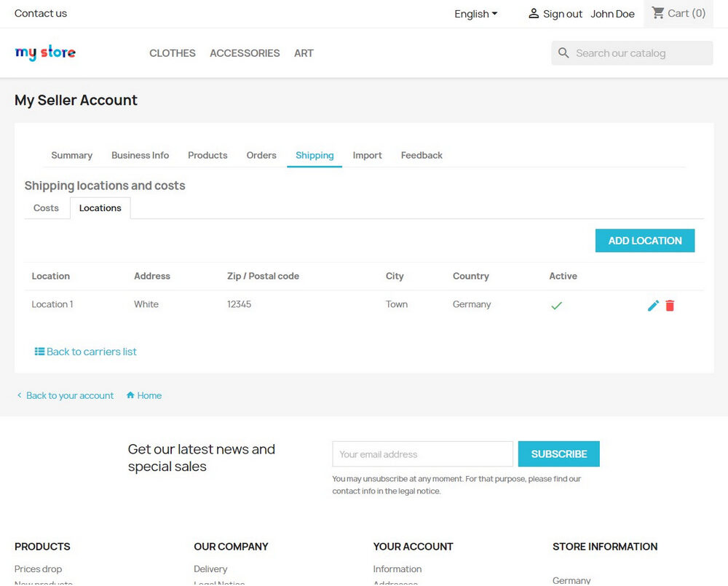This screenshot has width=728, height=586.
Task: Click the Cart (0) text
Action: pos(687,13)
